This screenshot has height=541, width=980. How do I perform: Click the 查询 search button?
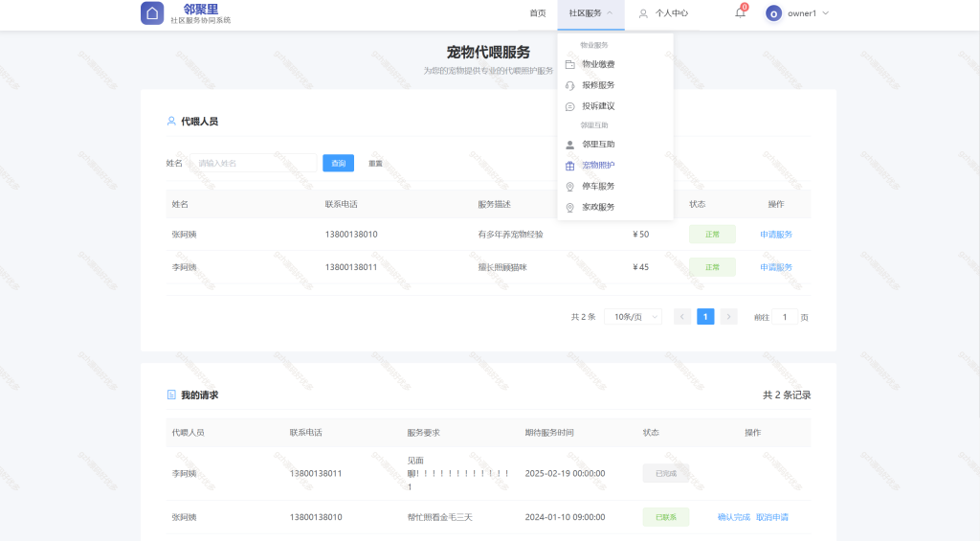[x=338, y=163]
